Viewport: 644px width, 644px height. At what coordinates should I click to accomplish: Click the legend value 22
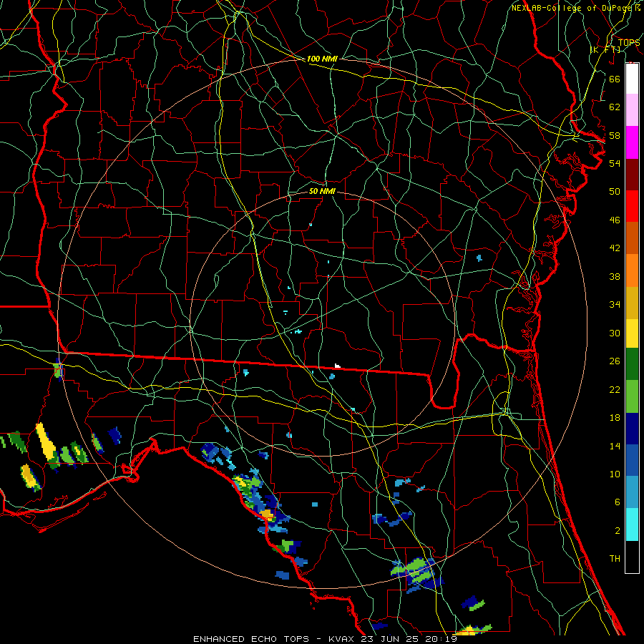coord(615,389)
